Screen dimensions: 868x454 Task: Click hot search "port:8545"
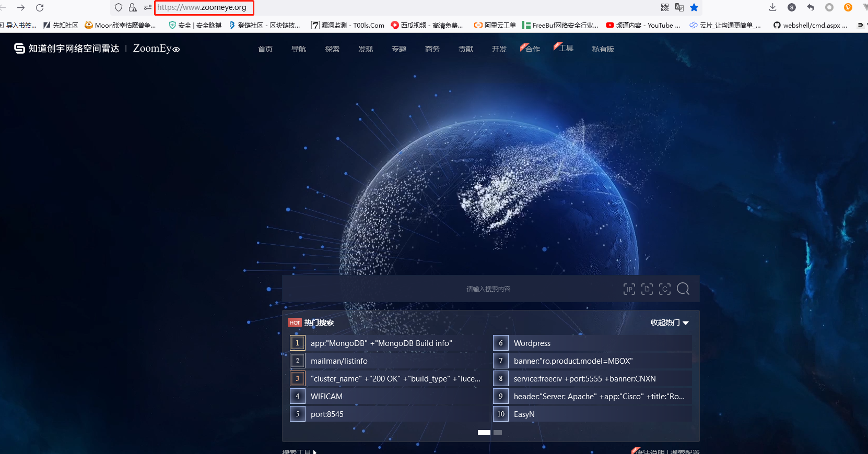tap(327, 414)
